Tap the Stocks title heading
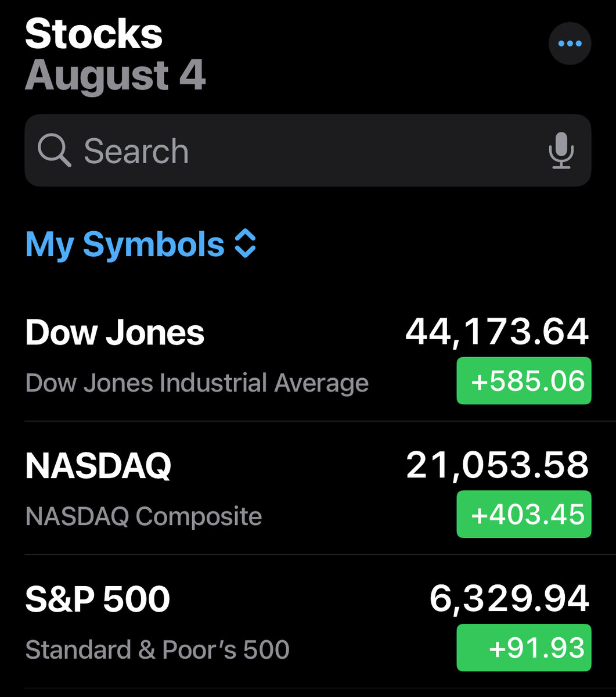 [93, 33]
